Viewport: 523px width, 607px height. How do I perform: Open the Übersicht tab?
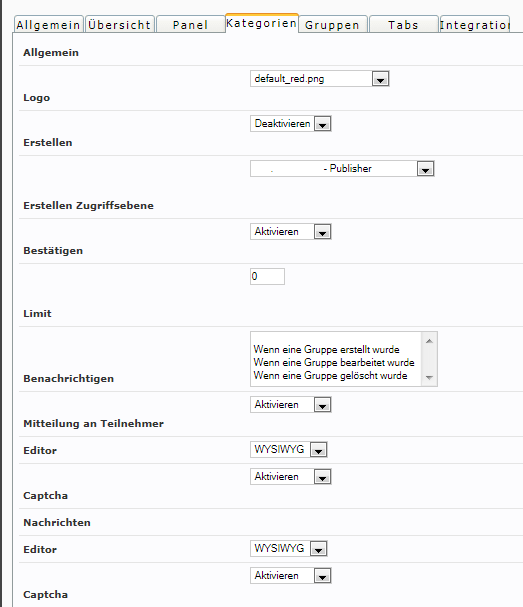point(120,24)
